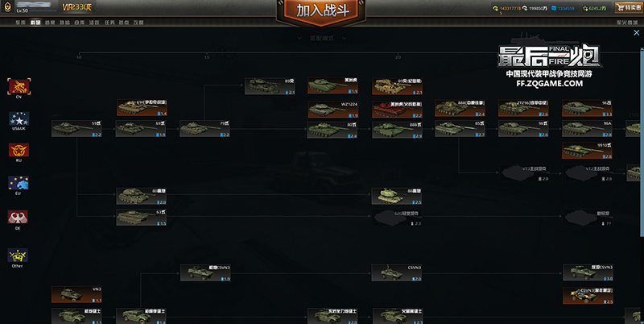Click the gold coin currency icon
644x324 pixels.
coord(495,8)
